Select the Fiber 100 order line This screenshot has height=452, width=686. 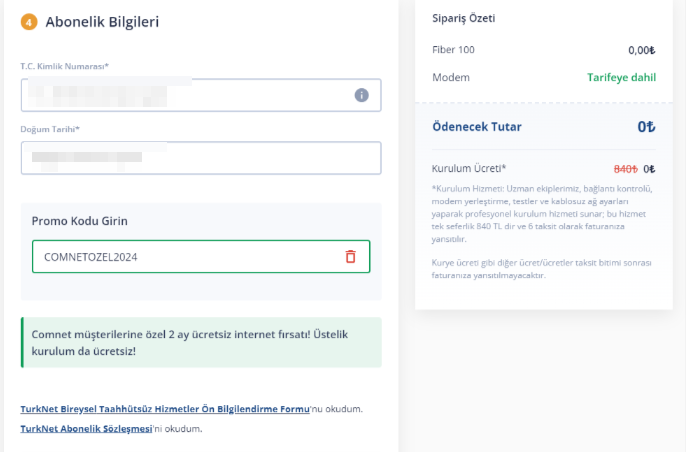(543, 50)
